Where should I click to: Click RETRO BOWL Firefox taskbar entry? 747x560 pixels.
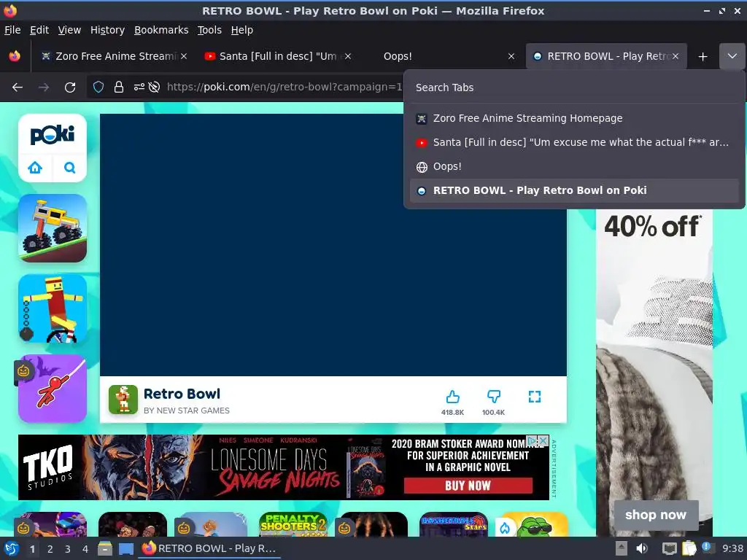[209, 548]
